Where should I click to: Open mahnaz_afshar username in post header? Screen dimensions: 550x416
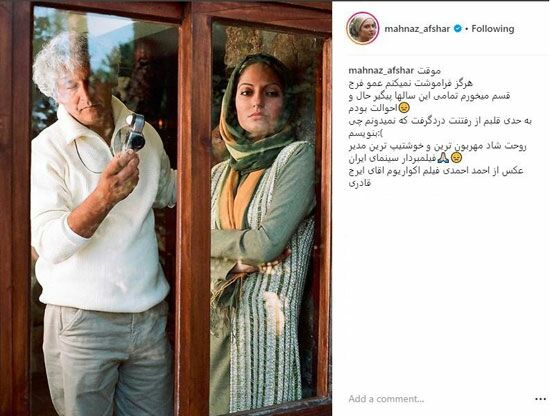pos(417,29)
